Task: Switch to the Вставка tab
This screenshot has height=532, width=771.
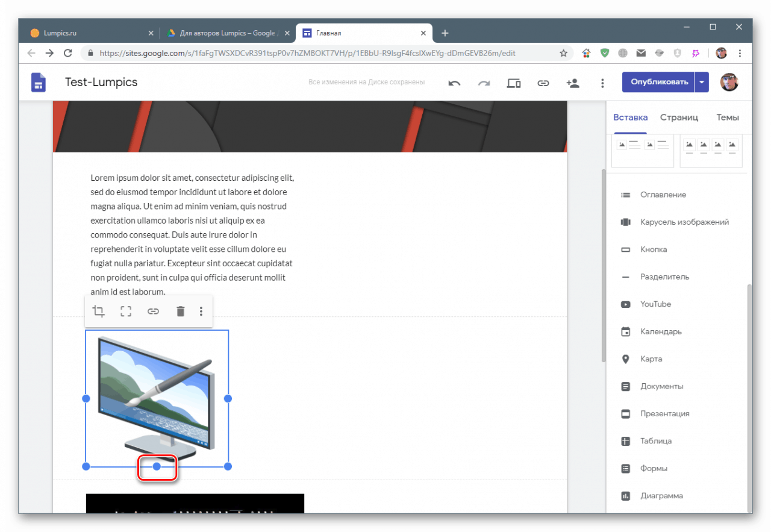Action: click(631, 117)
